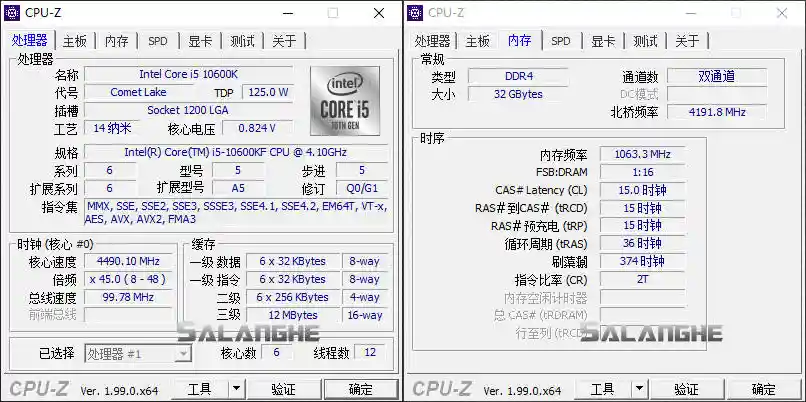806x402 pixels.
Task: Click Socket 1200 LGA field
Action: (x=189, y=110)
